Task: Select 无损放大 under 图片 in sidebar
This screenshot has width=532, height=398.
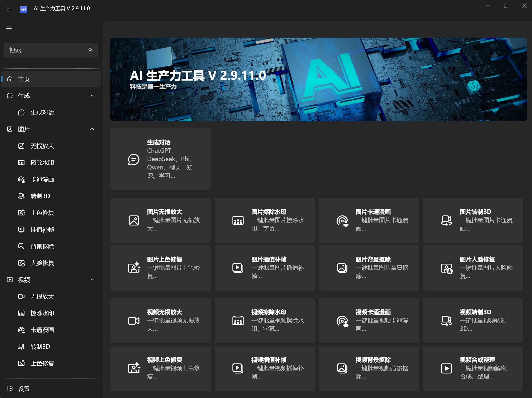Action: [51, 146]
